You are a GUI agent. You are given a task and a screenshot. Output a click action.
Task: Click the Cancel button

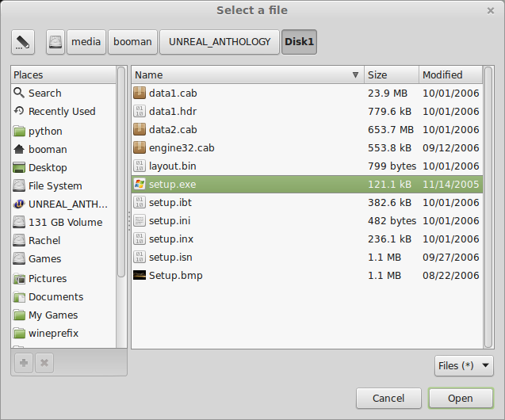pos(388,399)
